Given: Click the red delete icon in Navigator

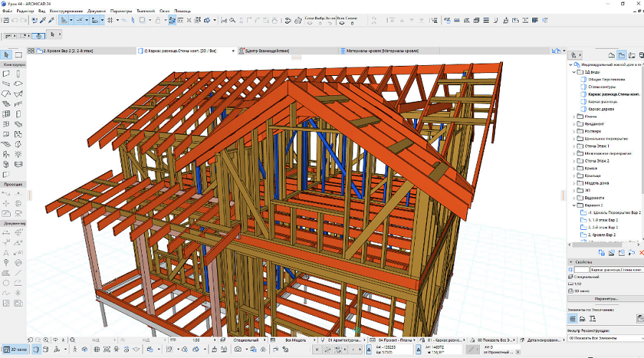Looking at the screenshot, I should click(x=640, y=253).
